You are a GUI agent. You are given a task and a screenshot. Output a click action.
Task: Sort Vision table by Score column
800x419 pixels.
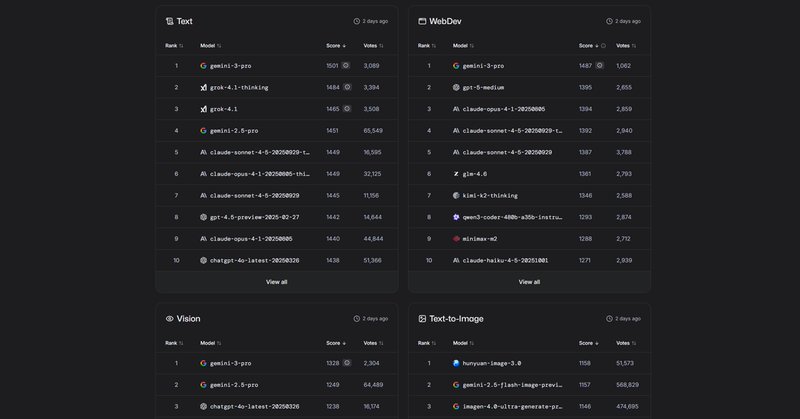tap(336, 343)
